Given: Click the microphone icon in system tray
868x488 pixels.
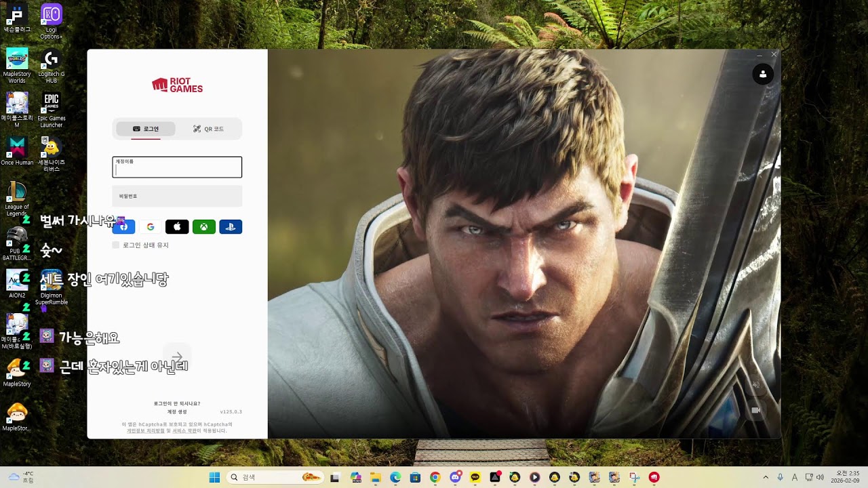Looking at the screenshot, I should [x=781, y=477].
